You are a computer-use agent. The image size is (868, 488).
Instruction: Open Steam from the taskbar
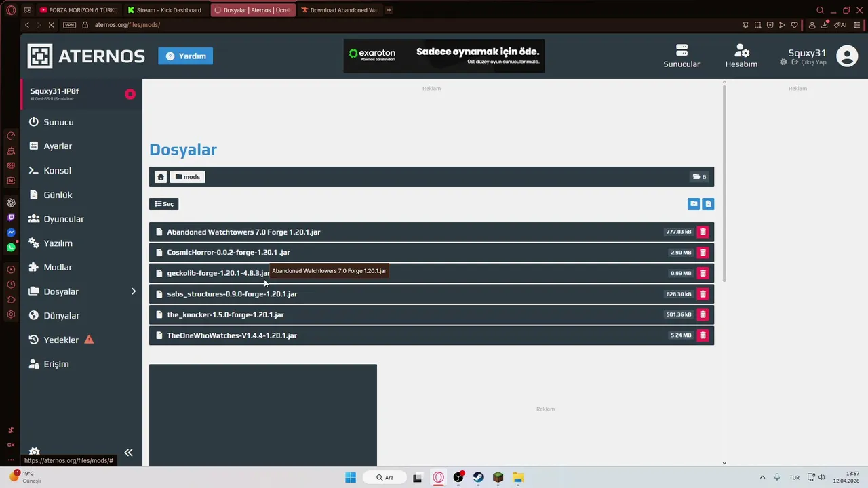point(478,477)
